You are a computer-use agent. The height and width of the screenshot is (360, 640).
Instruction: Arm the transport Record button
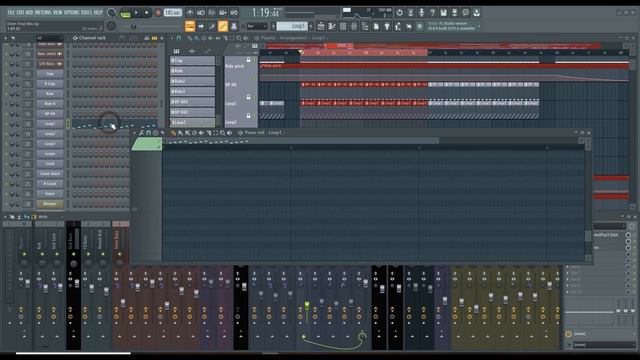[158, 13]
